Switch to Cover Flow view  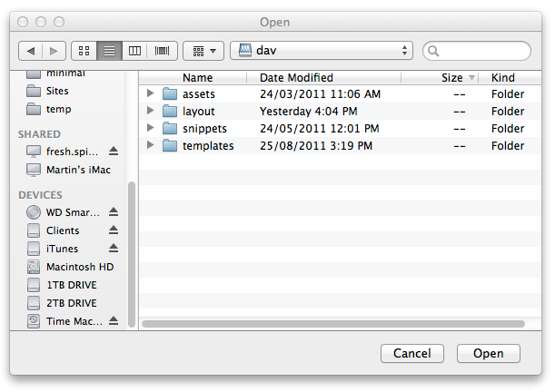tap(162, 51)
